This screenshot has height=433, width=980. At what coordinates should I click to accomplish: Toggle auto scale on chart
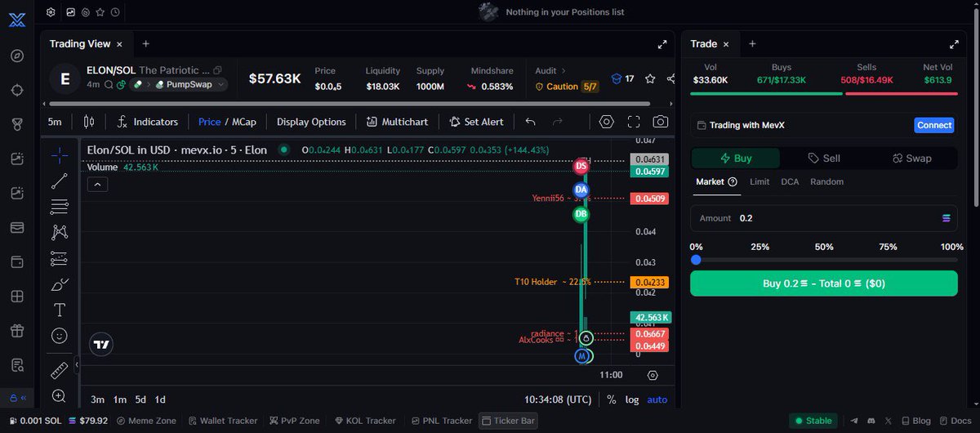click(x=657, y=400)
